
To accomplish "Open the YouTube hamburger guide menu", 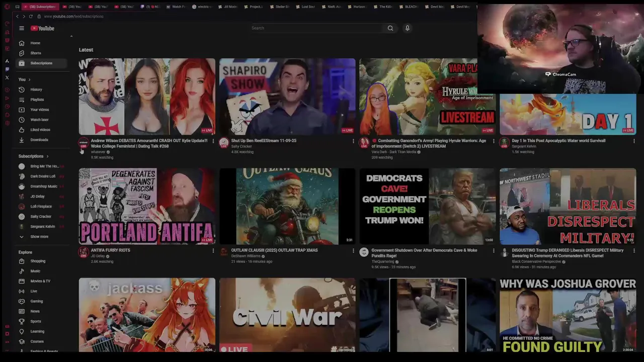I will point(22,28).
